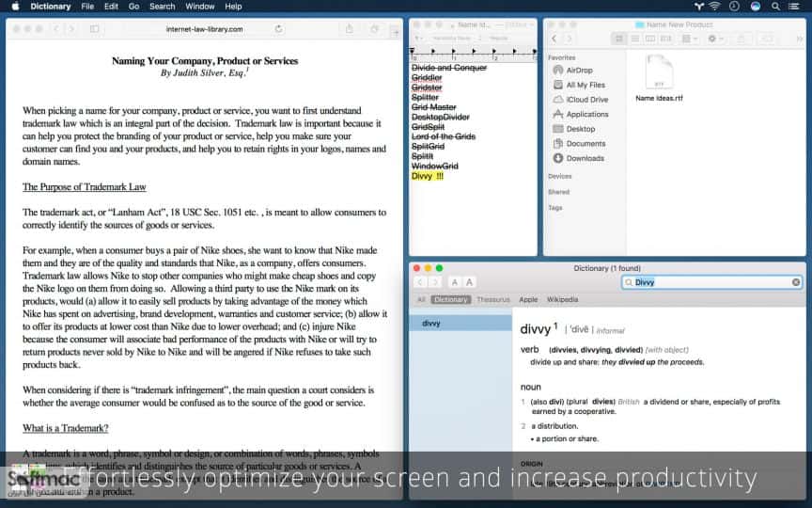Click highlighted Divvy !!! line in TextEdit
The image size is (812, 508).
click(x=428, y=176)
